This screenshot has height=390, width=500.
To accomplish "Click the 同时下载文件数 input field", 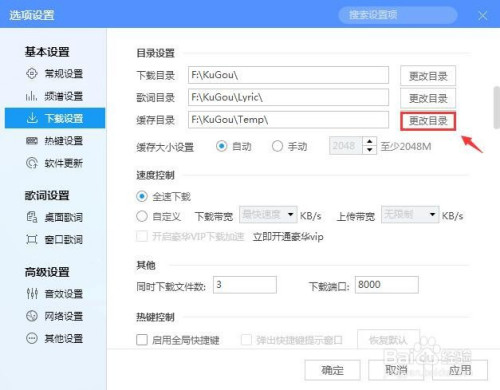I will 245,285.
